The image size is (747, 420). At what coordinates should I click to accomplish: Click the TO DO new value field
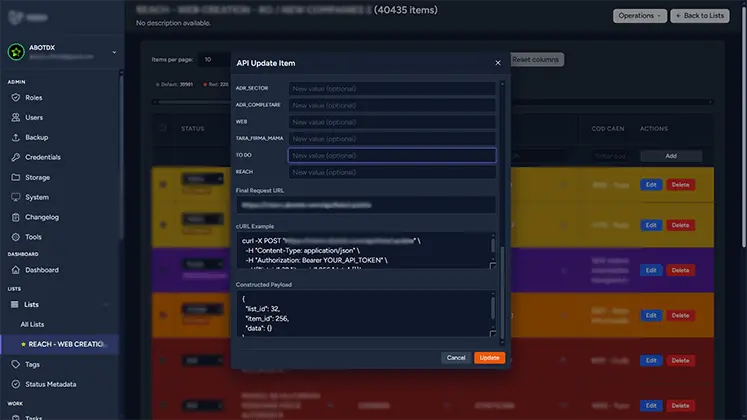tap(392, 155)
